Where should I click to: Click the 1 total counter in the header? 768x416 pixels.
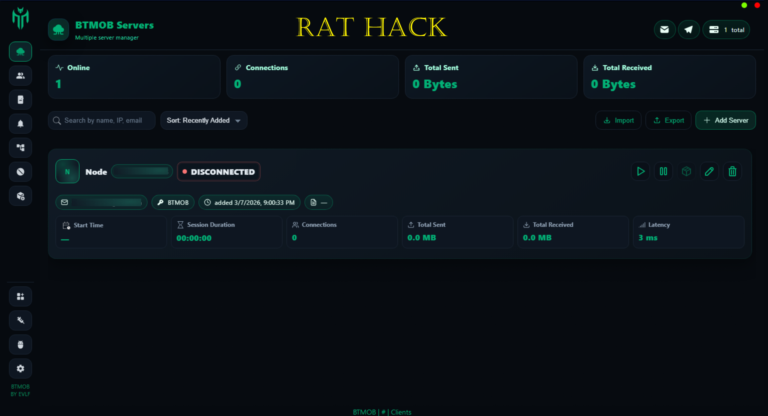(x=726, y=30)
